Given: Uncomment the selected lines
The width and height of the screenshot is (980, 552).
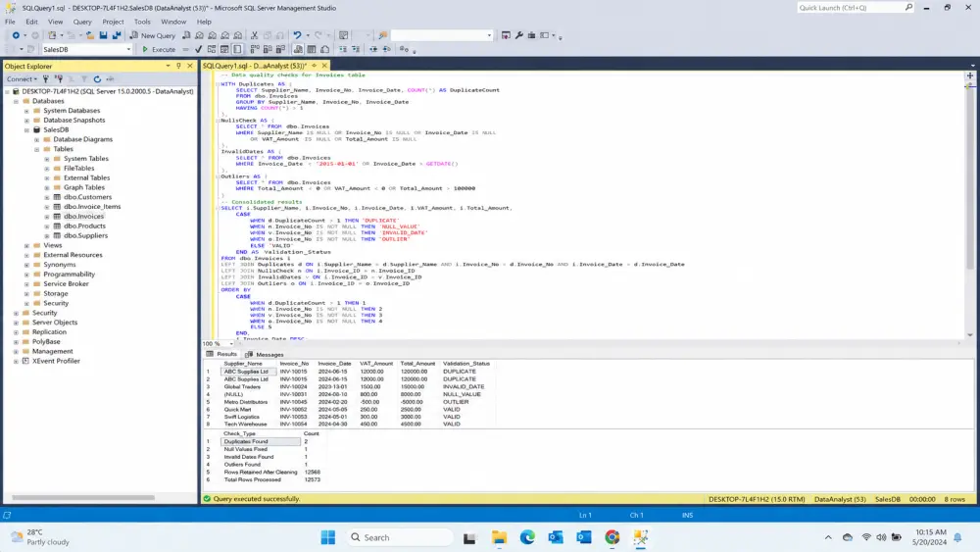Looking at the screenshot, I should 356,49.
